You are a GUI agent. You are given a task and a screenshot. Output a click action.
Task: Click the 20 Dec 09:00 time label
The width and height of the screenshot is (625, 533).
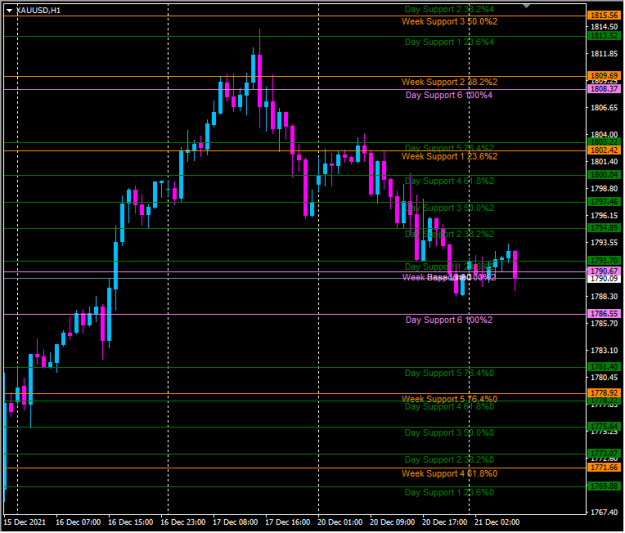point(393,523)
